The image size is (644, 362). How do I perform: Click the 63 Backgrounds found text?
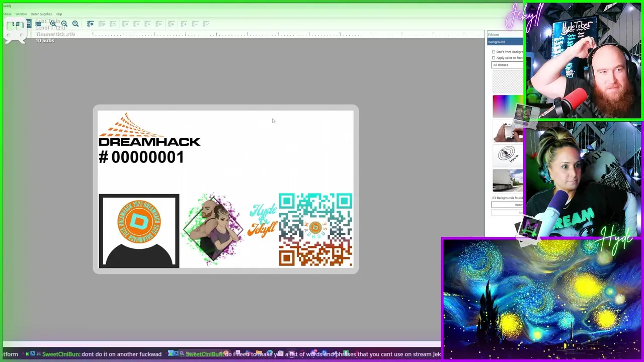(507, 198)
